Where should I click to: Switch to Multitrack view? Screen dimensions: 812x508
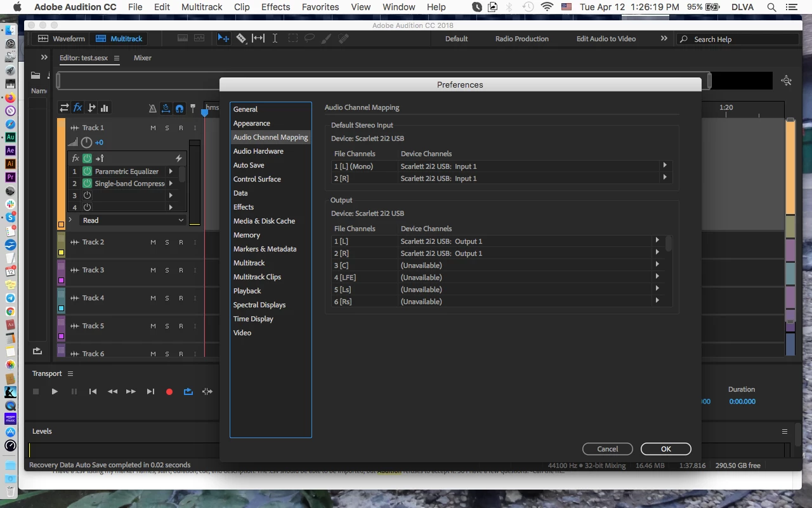(119, 39)
